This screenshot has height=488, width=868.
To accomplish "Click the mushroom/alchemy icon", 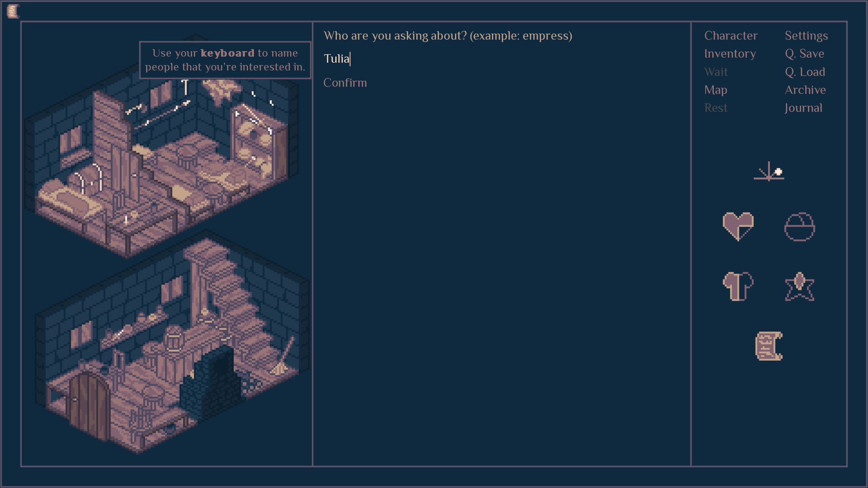I will [737, 287].
